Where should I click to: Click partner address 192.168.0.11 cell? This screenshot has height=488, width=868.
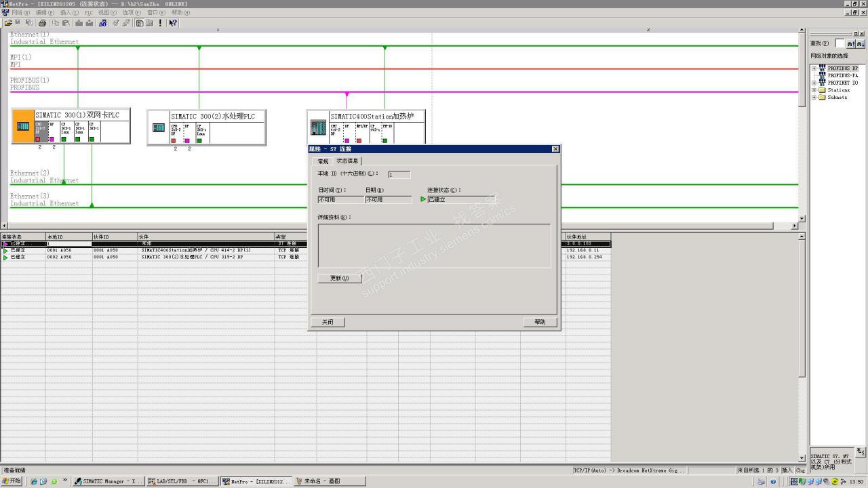(587, 250)
